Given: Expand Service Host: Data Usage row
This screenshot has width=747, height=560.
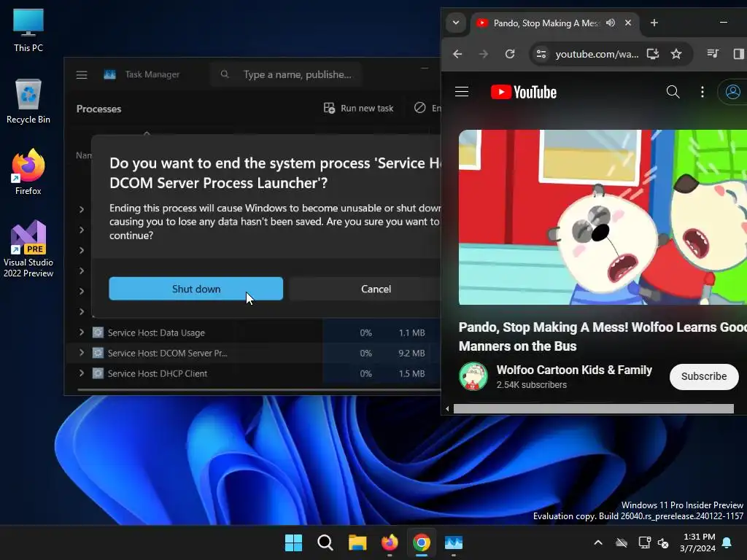Looking at the screenshot, I should tap(82, 332).
